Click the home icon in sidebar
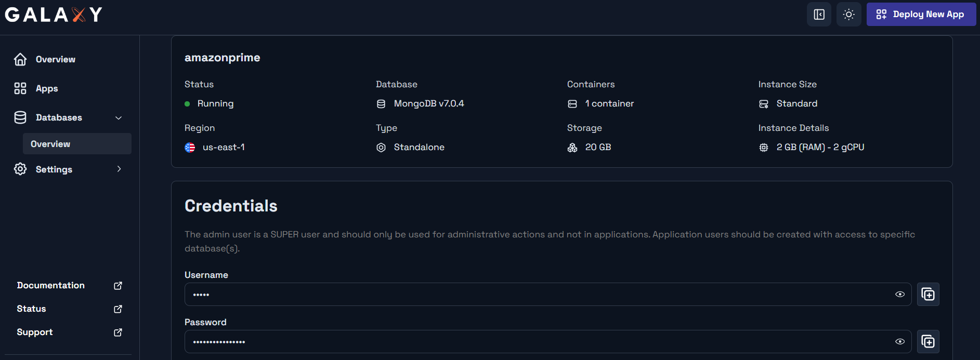Image resolution: width=980 pixels, height=360 pixels. (20, 59)
